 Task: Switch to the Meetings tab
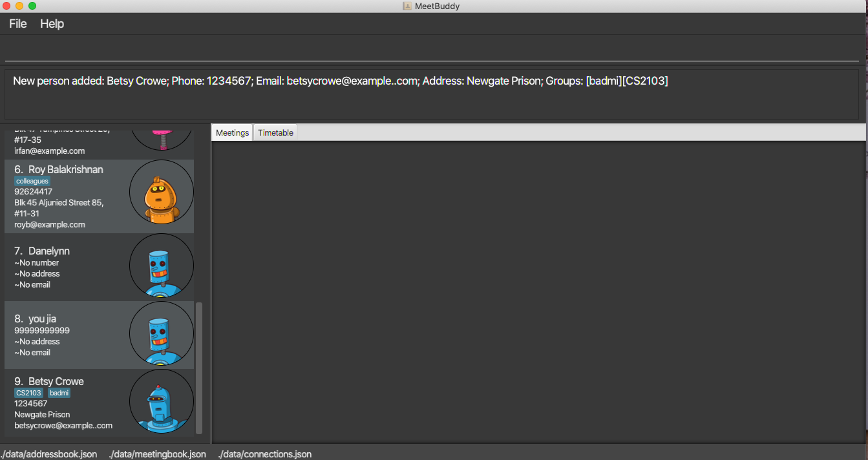pos(233,132)
